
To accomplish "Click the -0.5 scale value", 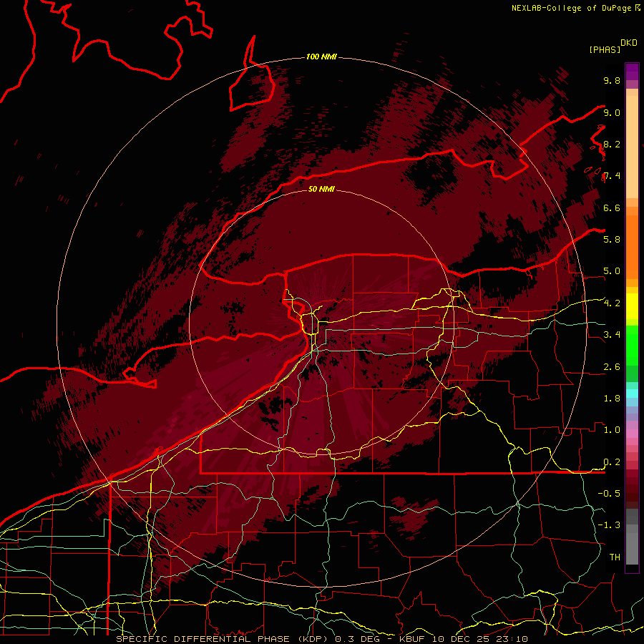I will [609, 493].
